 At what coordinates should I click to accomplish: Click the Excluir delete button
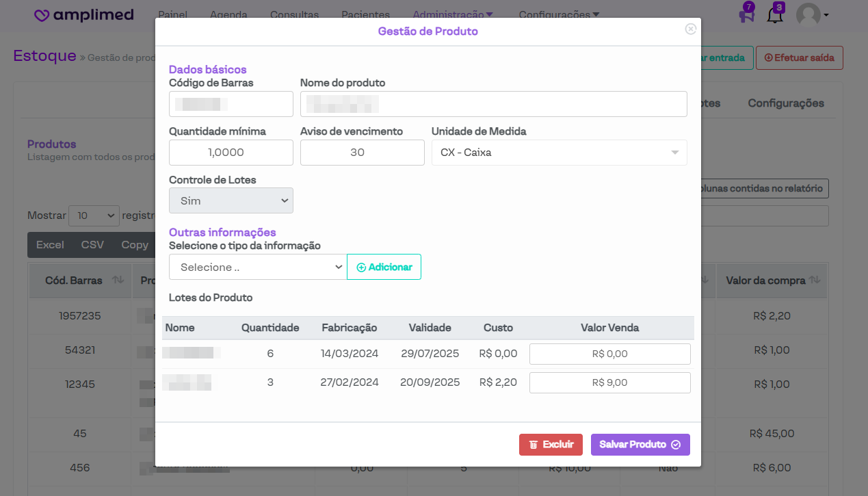pyautogui.click(x=551, y=445)
